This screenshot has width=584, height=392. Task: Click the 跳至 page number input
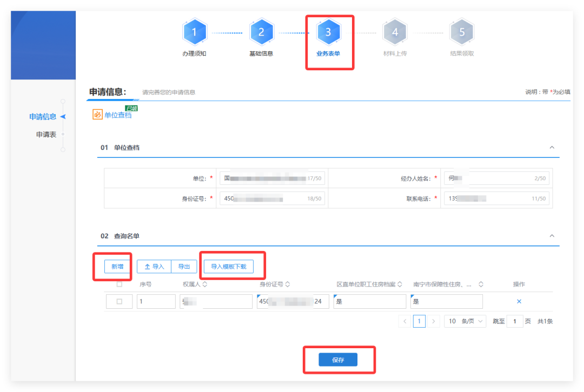(515, 321)
